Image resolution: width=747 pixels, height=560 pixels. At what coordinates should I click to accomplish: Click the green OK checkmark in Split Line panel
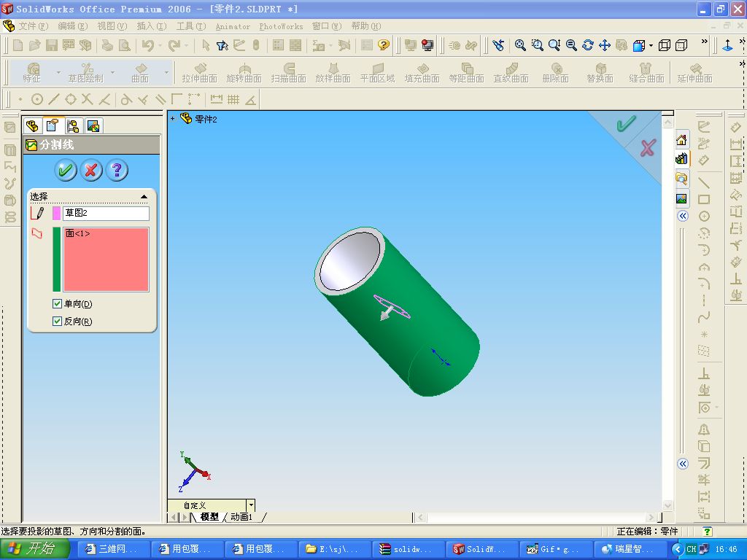pos(65,171)
